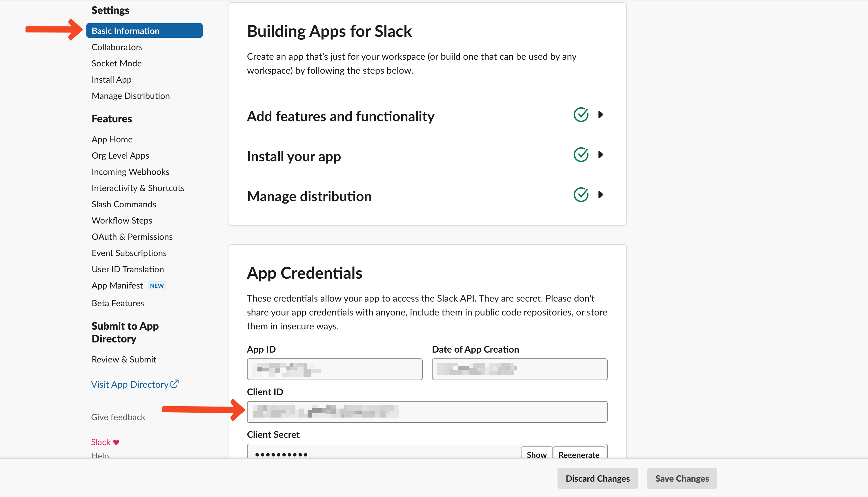The height and width of the screenshot is (497, 868).
Task: Expand Add features and functionality arrow
Action: point(601,115)
